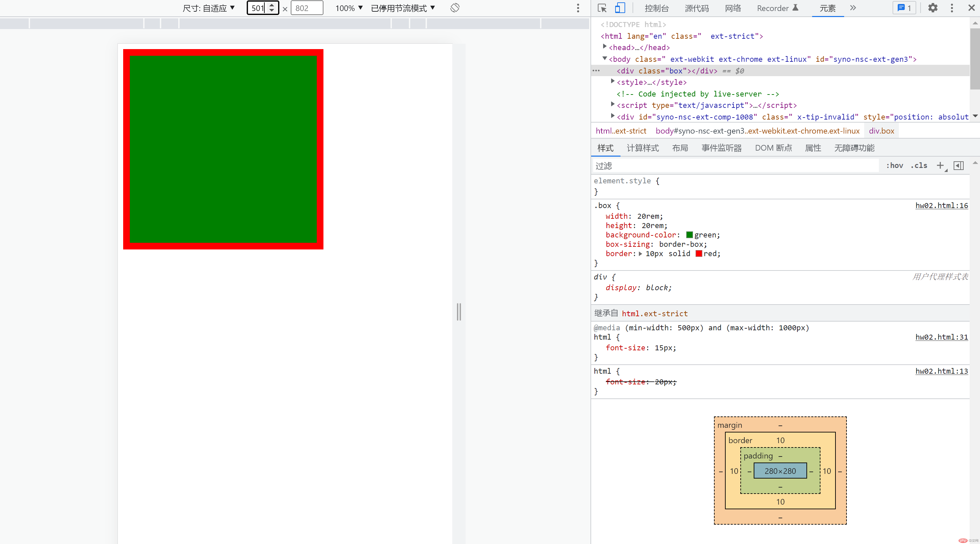
Task: Click the element.style rule block
Action: [x=780, y=186]
